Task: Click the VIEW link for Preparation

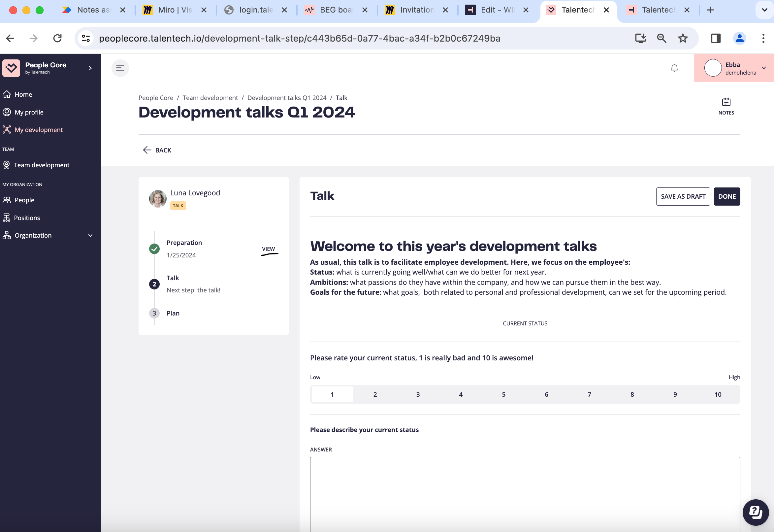Action: click(268, 249)
